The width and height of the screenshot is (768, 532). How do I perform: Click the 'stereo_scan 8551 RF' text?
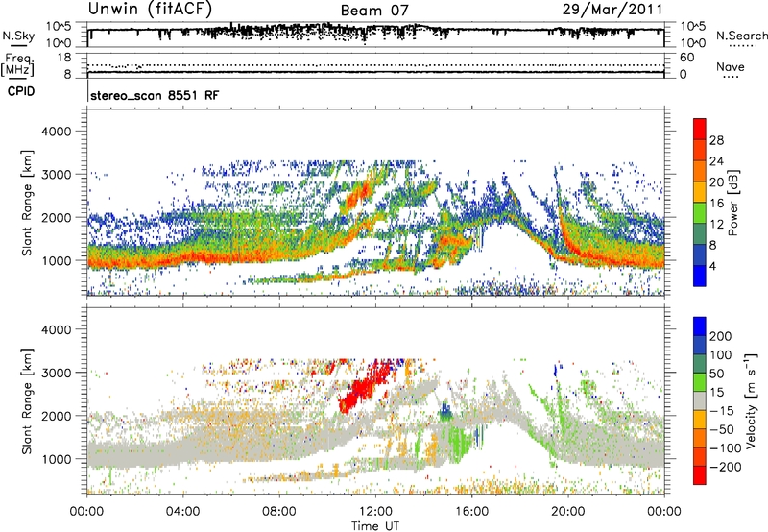click(x=155, y=95)
